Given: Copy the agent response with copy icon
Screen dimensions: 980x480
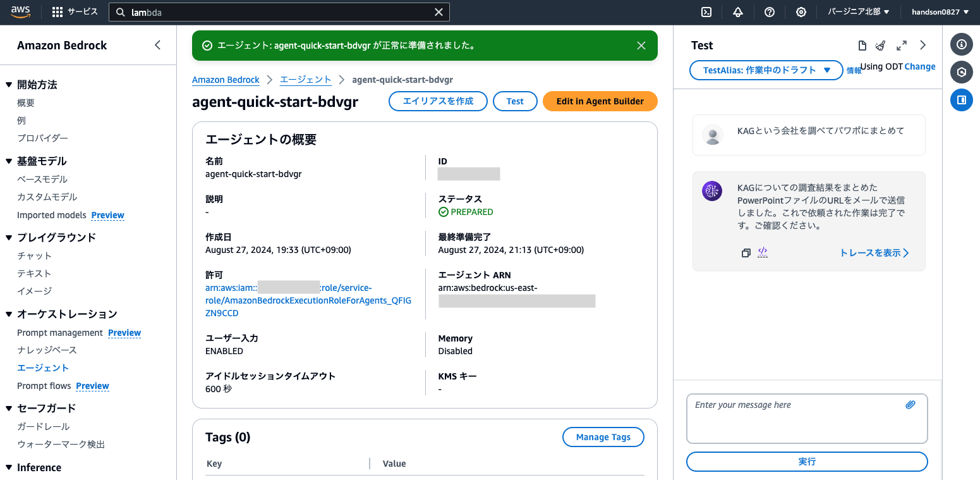Looking at the screenshot, I should click(746, 253).
